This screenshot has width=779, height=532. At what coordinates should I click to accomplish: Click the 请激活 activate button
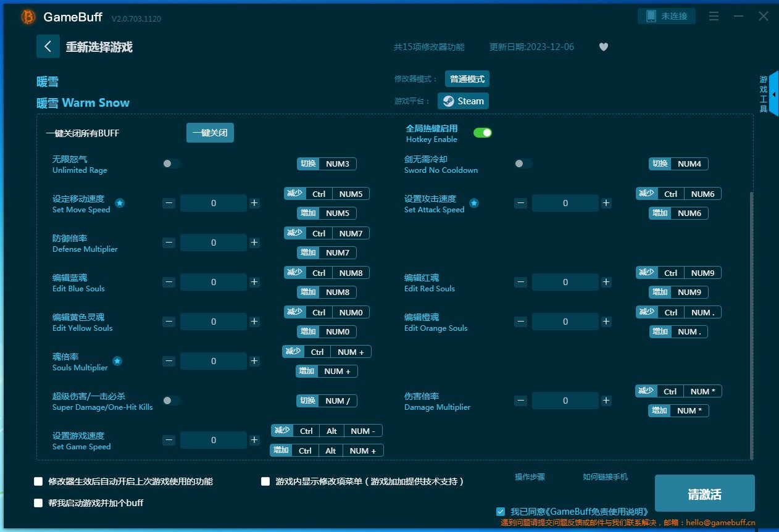(705, 494)
